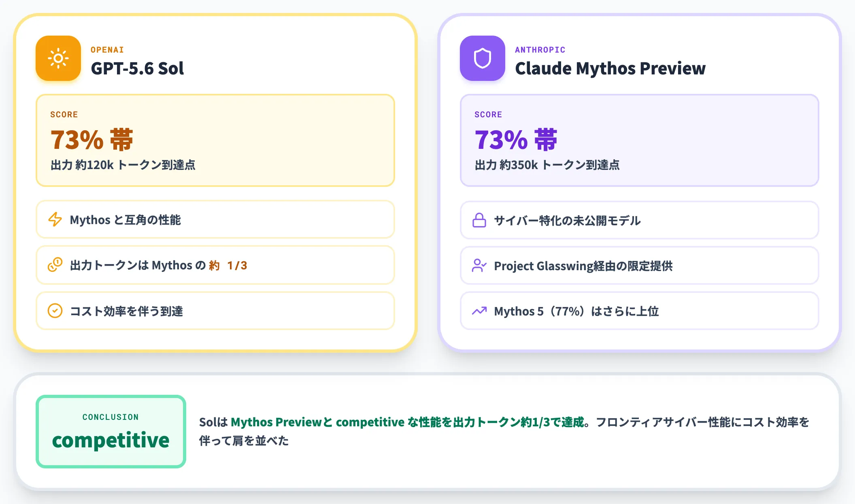The width and height of the screenshot is (855, 504).
Task: Click the orange sun icon for GPT-5.6 Sol
Action: pyautogui.click(x=58, y=58)
